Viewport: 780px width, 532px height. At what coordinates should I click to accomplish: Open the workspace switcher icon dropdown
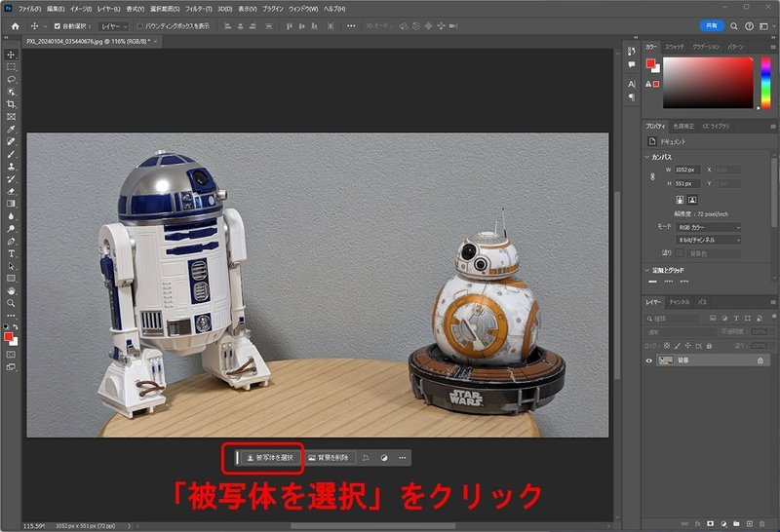(764, 26)
